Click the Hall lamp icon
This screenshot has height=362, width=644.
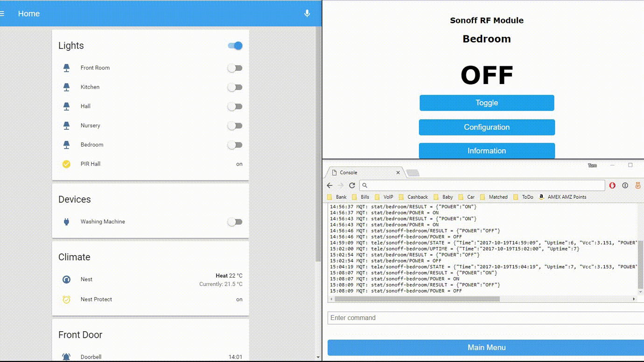click(66, 106)
